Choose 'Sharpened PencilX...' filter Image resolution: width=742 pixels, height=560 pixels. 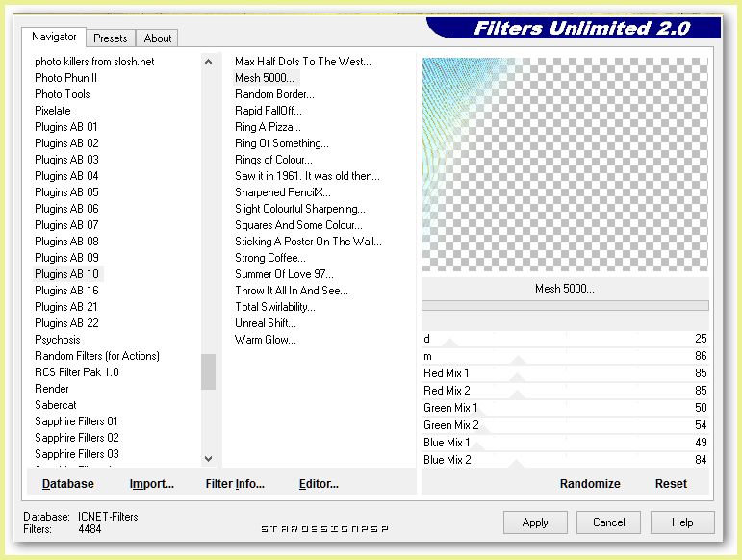point(283,192)
